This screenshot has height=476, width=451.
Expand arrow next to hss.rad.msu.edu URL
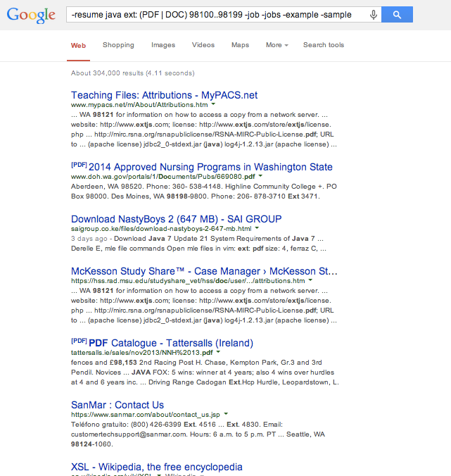[310, 280]
